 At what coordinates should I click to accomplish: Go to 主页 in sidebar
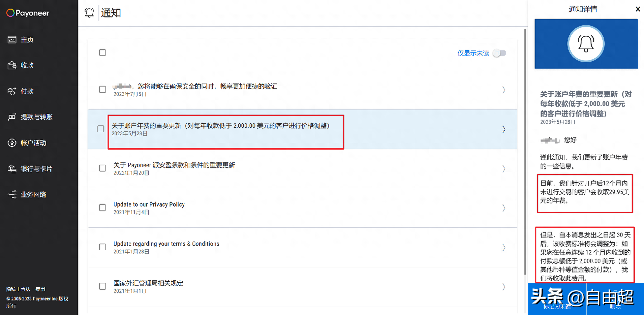(x=27, y=40)
